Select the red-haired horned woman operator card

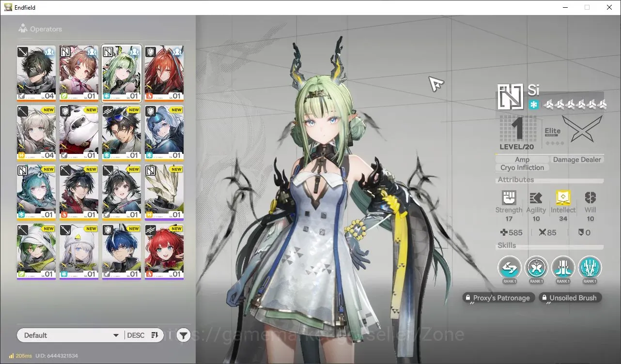(x=164, y=73)
